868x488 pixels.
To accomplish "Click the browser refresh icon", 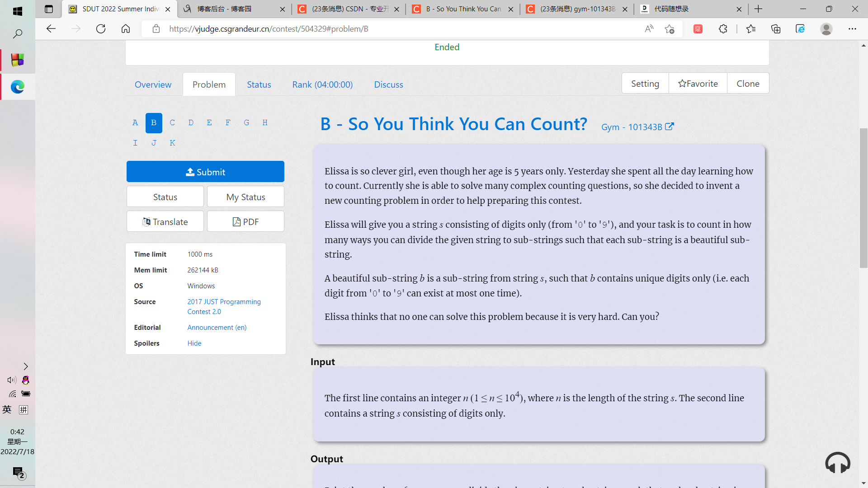I will point(101,29).
